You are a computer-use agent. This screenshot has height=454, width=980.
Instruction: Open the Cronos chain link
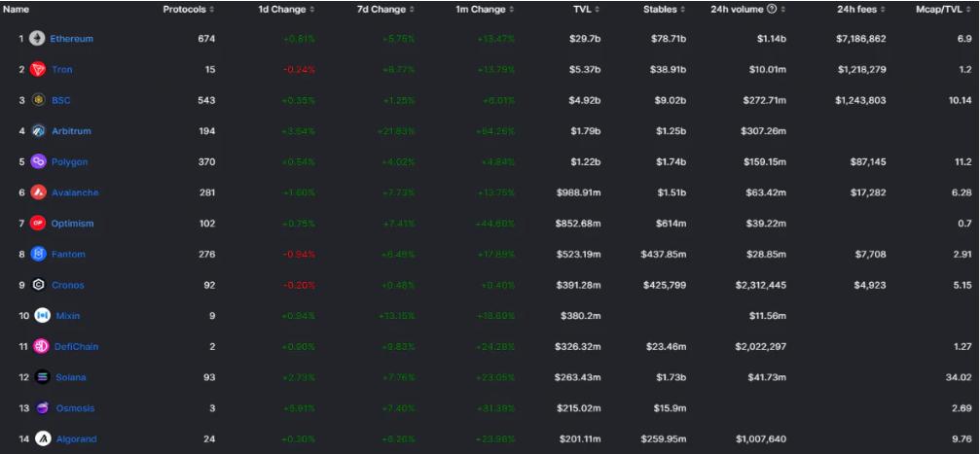click(68, 285)
